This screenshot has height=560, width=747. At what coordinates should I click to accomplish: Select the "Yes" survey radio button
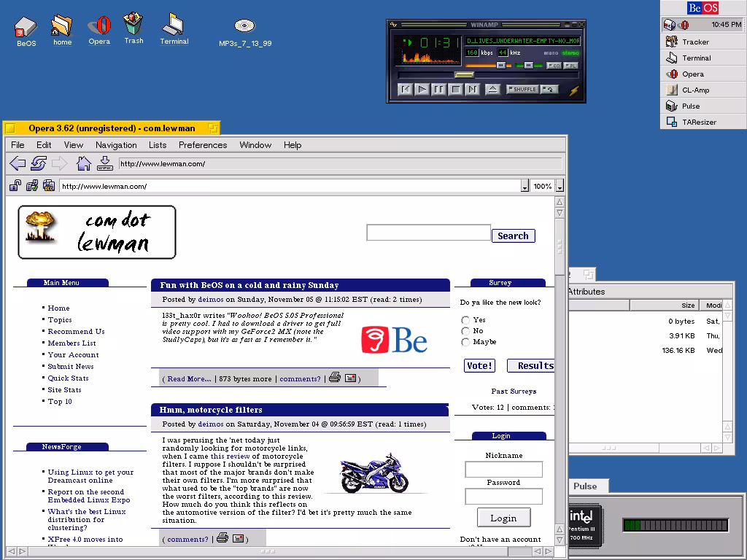(465, 320)
